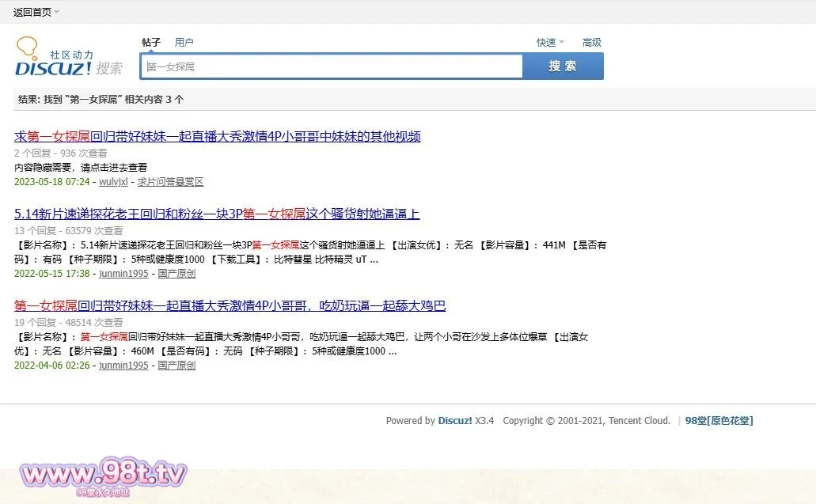View author wulvjxl's profile
The image size is (816, 504).
[113, 182]
